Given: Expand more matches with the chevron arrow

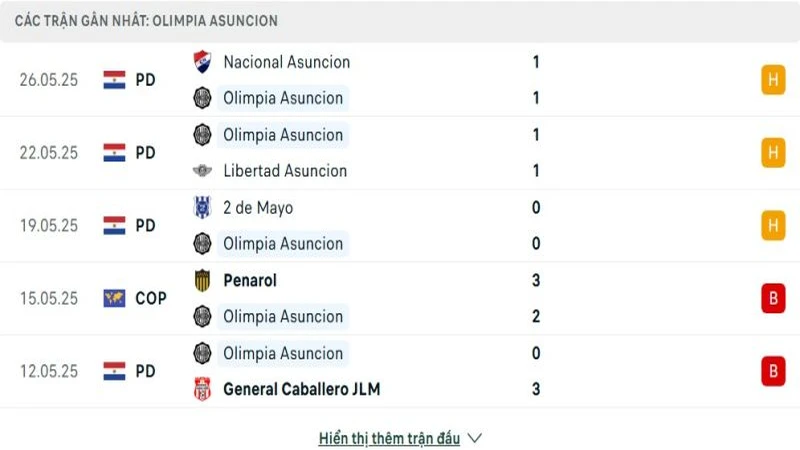Looking at the screenshot, I should [475, 438].
